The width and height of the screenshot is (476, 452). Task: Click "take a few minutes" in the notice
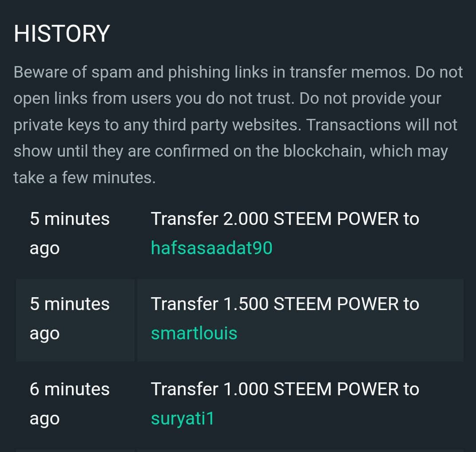tap(84, 178)
